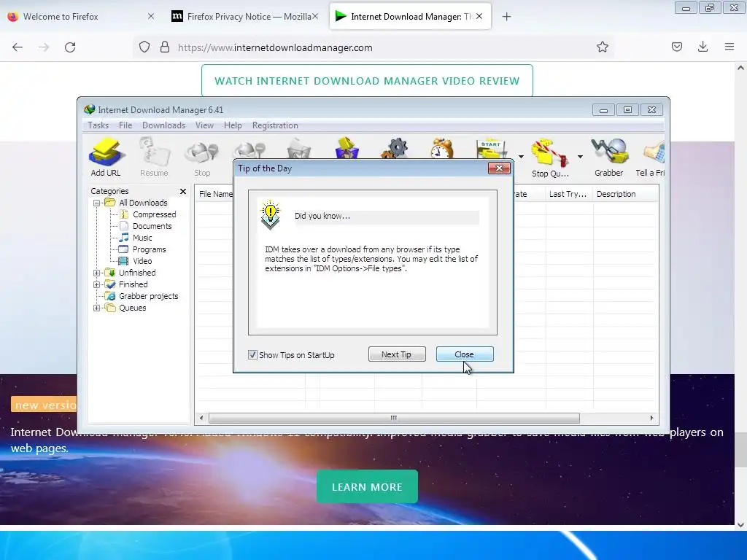The height and width of the screenshot is (560, 747).
Task: Select Documents category
Action: tap(152, 226)
